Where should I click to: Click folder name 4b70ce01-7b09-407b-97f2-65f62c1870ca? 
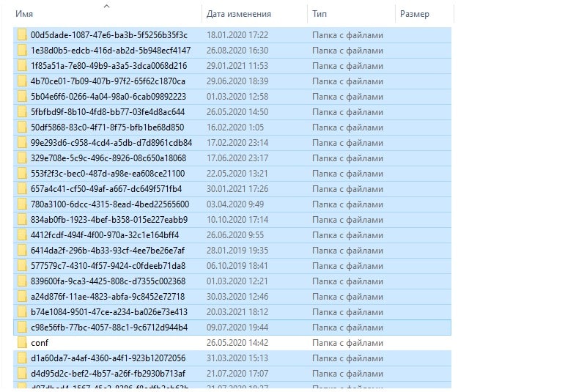click(x=108, y=81)
